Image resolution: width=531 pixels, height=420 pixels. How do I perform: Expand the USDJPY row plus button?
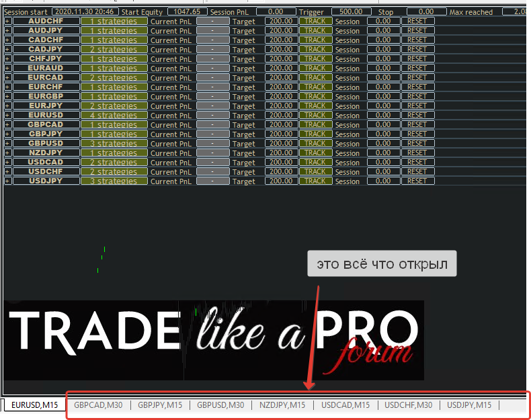tap(7, 181)
